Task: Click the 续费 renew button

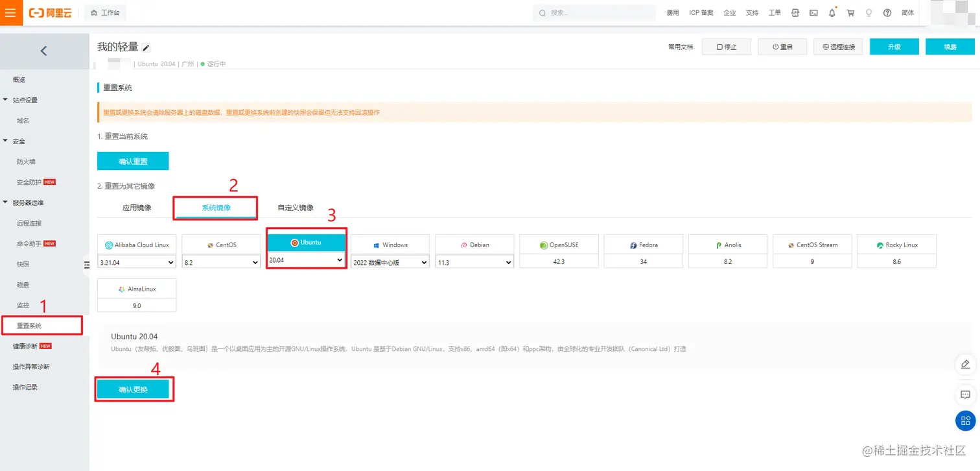Action: pyautogui.click(x=950, y=47)
